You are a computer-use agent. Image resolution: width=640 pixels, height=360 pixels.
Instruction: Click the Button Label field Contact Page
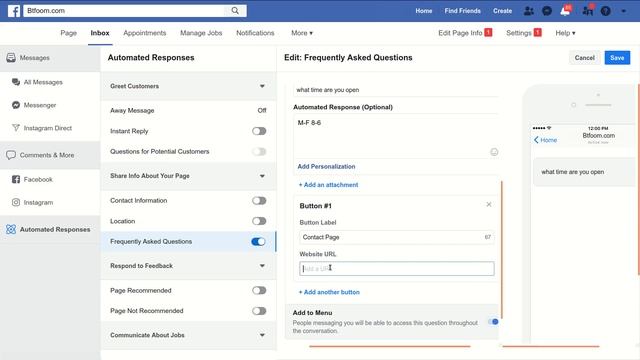[x=397, y=237]
